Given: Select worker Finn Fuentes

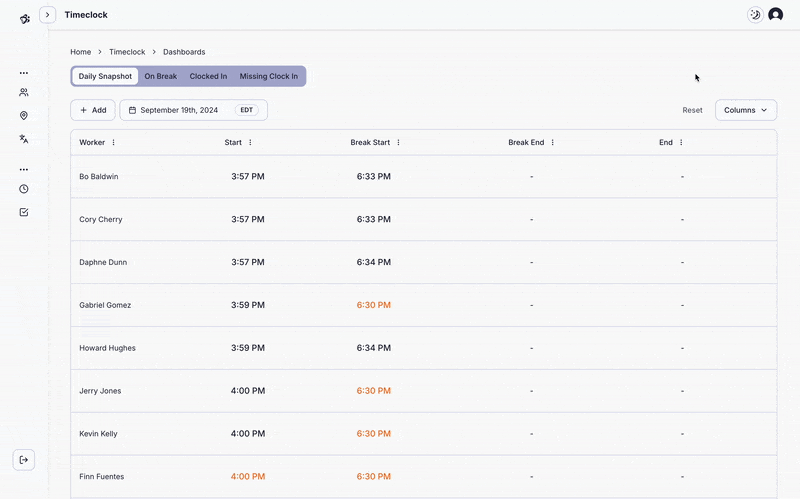Looking at the screenshot, I should click(x=102, y=477).
